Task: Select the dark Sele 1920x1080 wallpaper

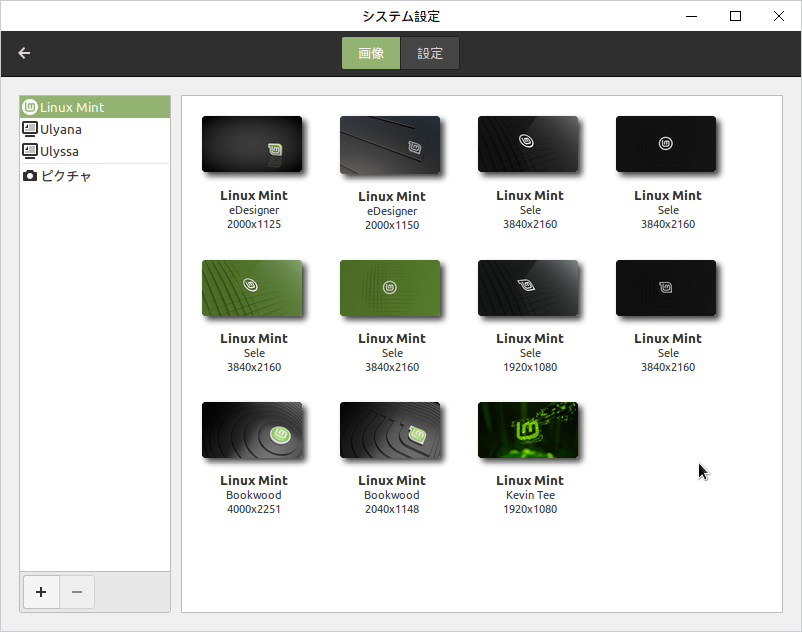Action: 529,288
